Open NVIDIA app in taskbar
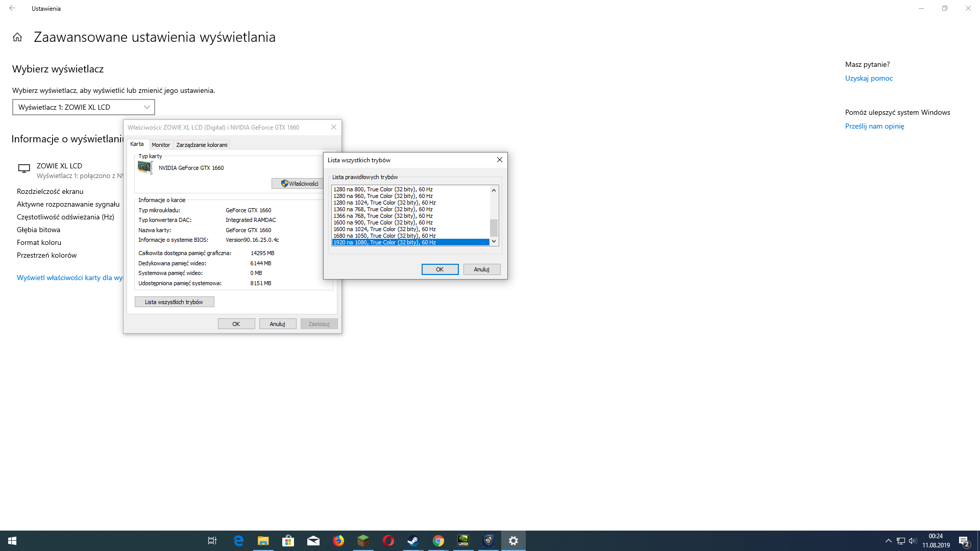Screen dimensions: 980x551 click(463, 541)
